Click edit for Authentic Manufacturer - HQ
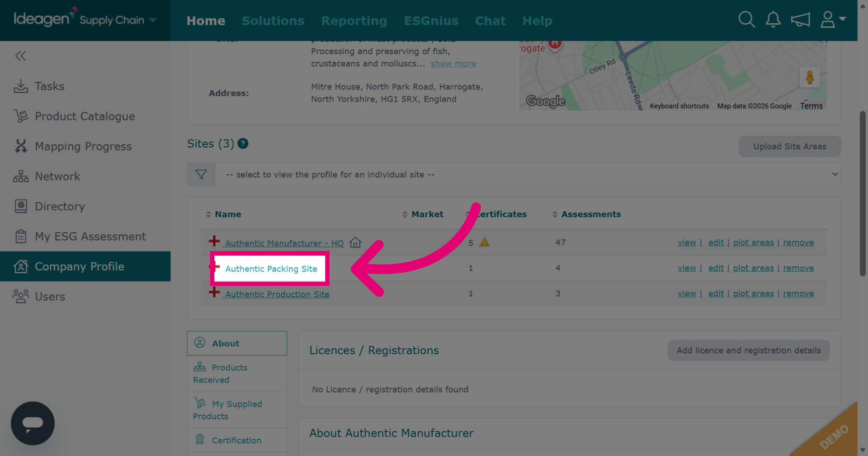The image size is (868, 456). click(x=716, y=242)
